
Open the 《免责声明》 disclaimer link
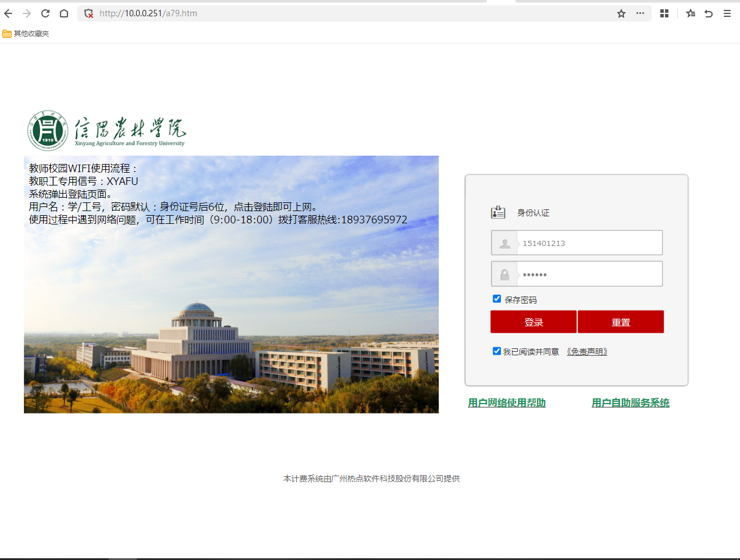click(x=587, y=352)
